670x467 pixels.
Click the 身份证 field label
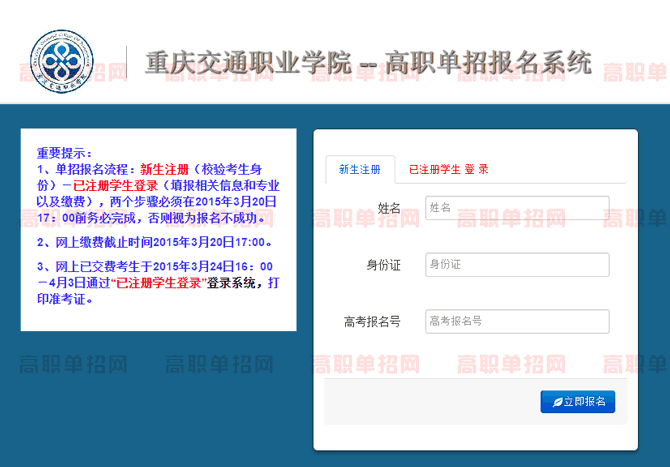383,265
